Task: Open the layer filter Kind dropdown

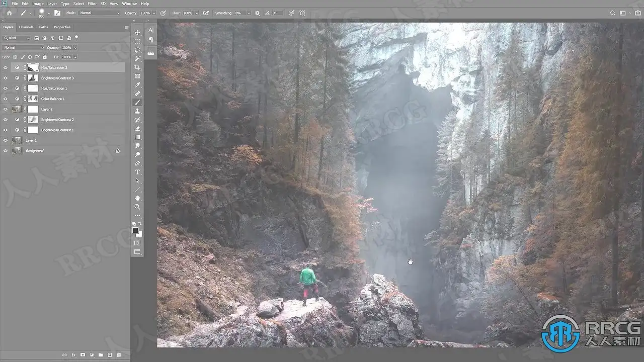Action: coord(17,38)
